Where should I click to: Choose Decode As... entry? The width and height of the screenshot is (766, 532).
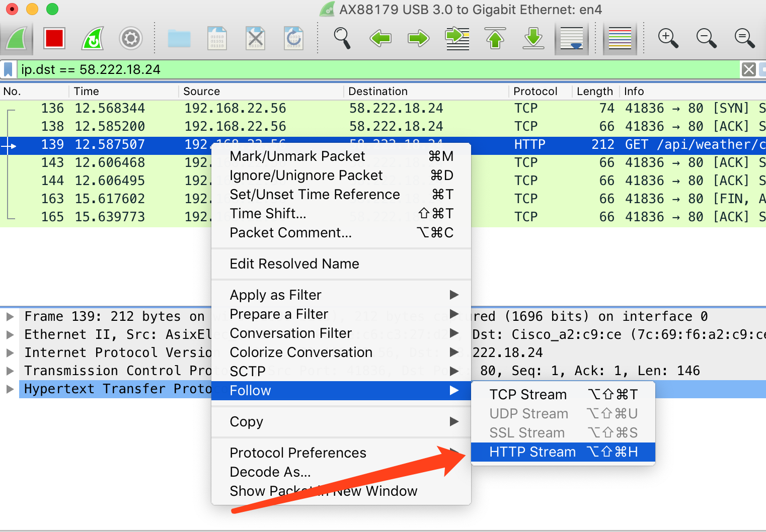point(341,472)
